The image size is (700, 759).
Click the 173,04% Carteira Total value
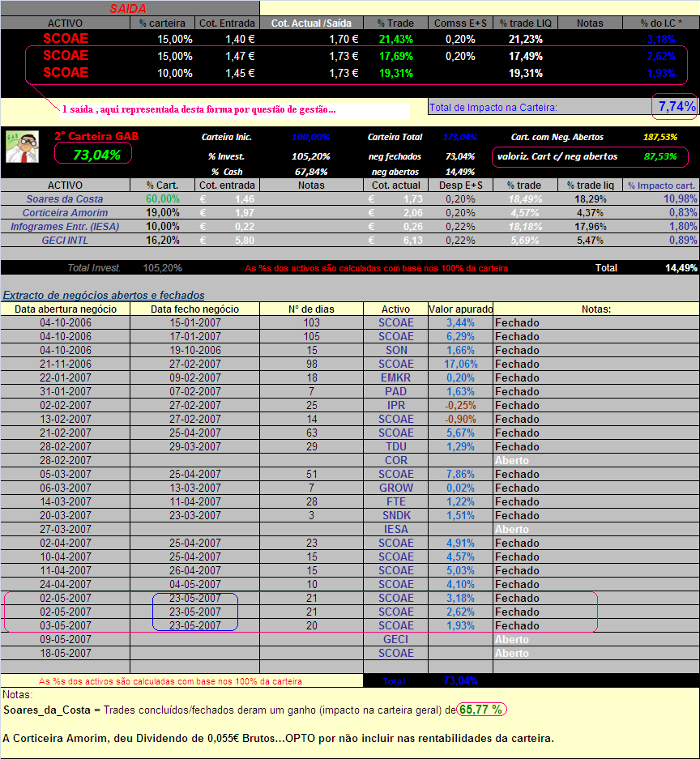pos(460,137)
